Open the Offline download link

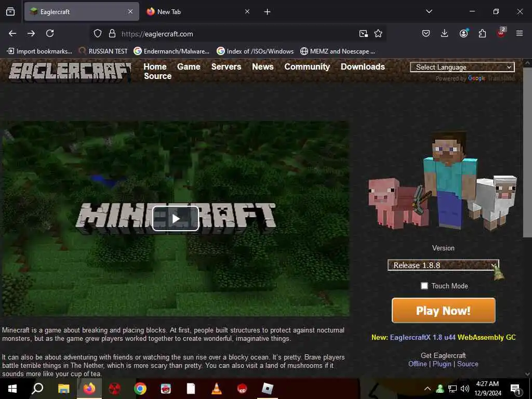pyautogui.click(x=417, y=364)
